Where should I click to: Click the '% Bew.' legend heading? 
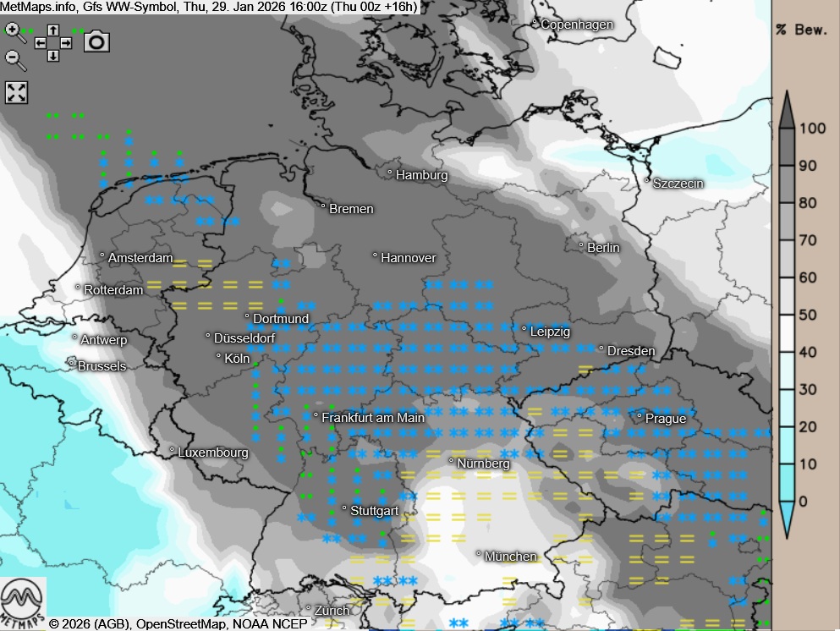(800, 30)
